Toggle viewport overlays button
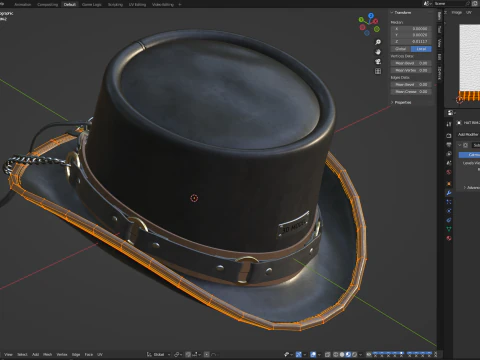Viewport: 480px width, 360px height. pyautogui.click(x=313, y=354)
